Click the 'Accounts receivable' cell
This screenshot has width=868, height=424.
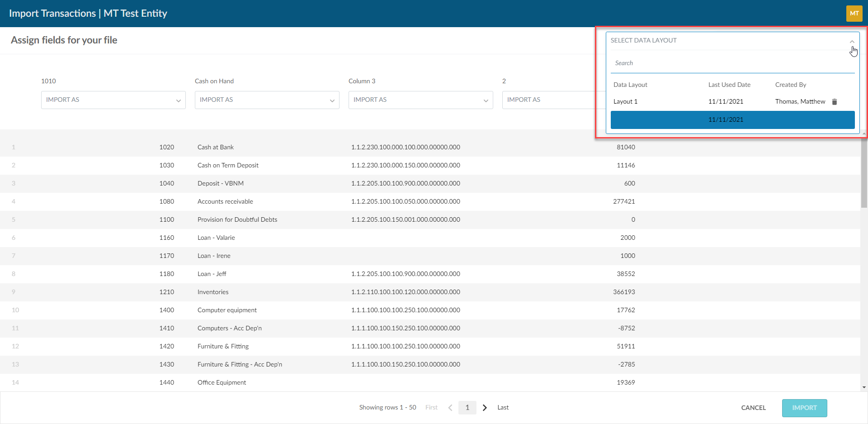(x=225, y=202)
